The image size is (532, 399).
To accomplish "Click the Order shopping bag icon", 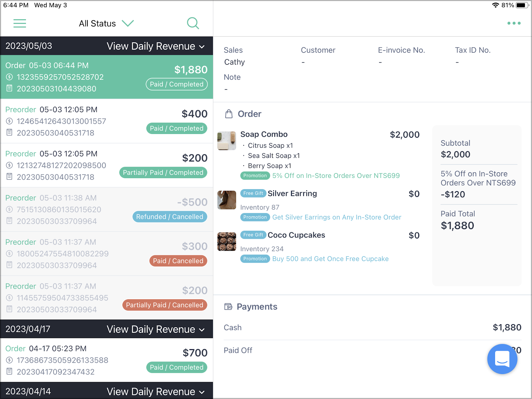I will click(229, 114).
